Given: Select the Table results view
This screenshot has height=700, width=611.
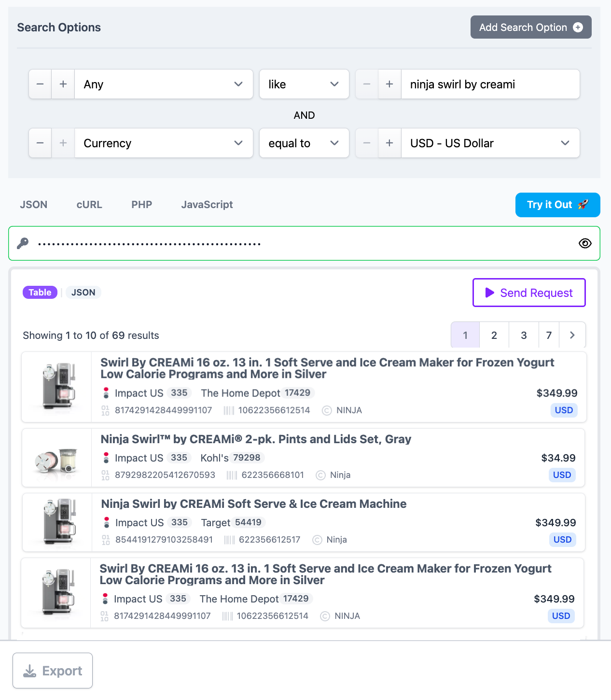Looking at the screenshot, I should click(40, 293).
